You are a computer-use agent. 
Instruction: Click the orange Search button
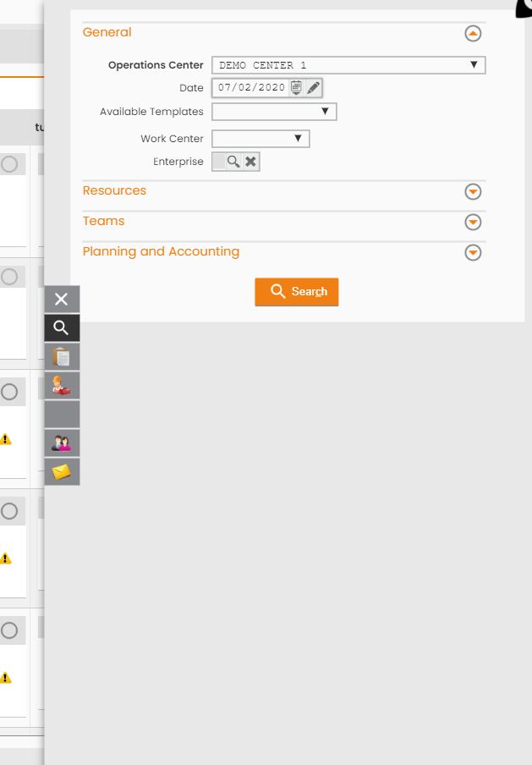[297, 292]
